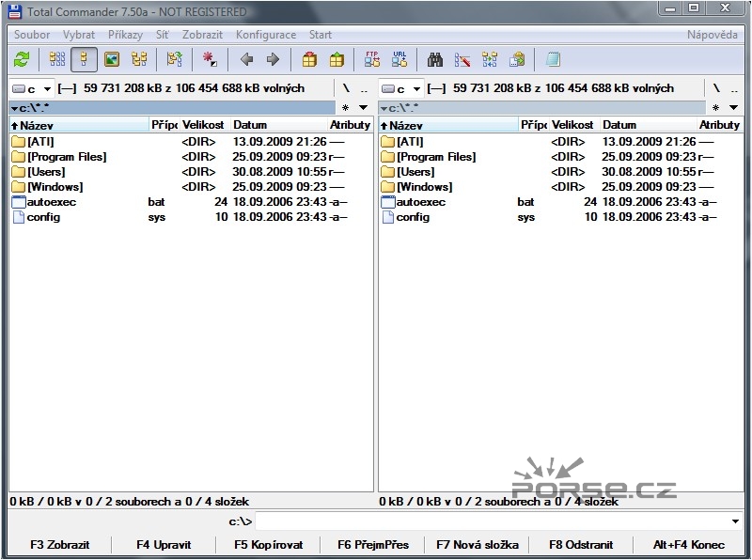Screen dimensions: 752x560
Task: Sort right panel by Název column
Action: click(x=449, y=125)
